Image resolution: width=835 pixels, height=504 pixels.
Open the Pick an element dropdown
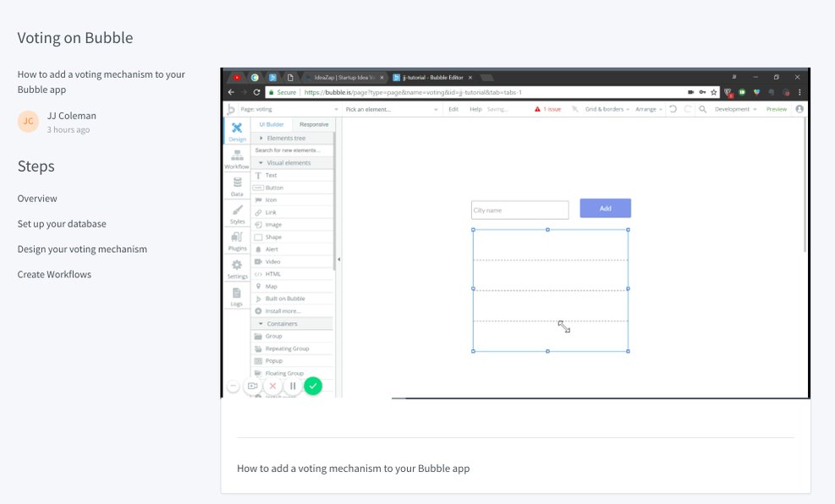tap(392, 109)
